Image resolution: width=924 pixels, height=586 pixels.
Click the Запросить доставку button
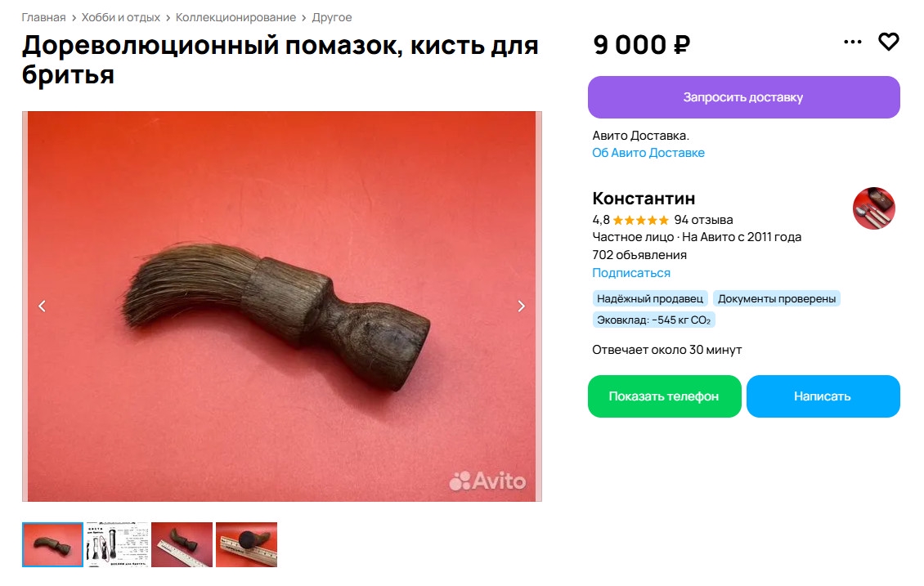[x=743, y=97]
